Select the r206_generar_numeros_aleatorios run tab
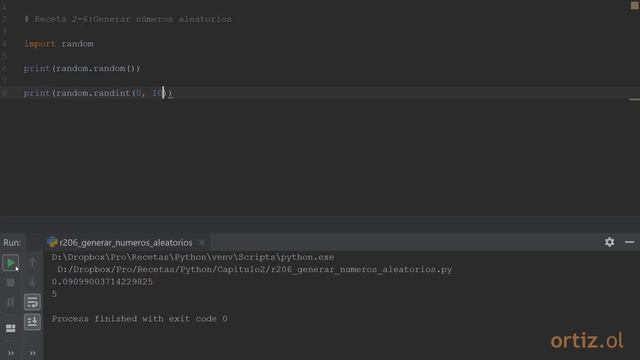This screenshot has width=640, height=360. tap(126, 242)
